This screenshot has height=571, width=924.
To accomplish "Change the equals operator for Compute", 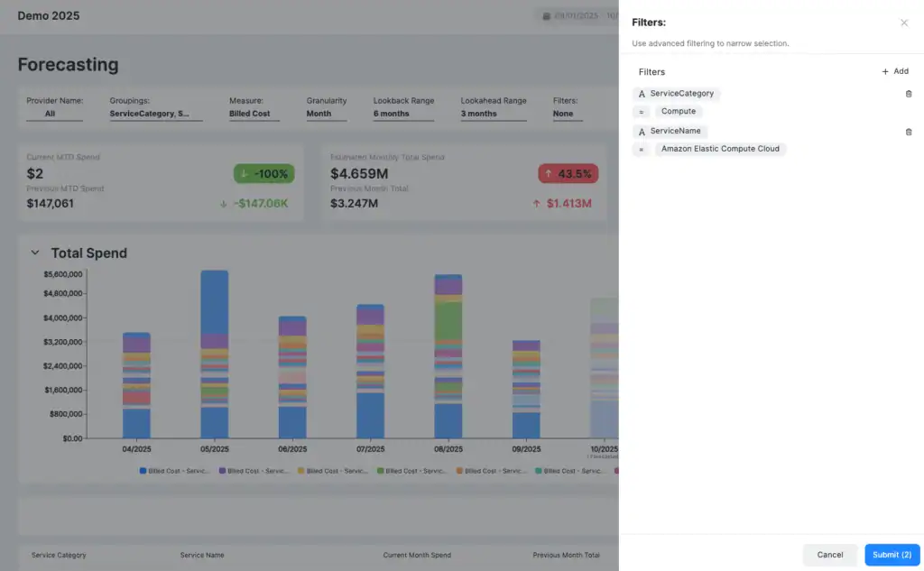I will [x=641, y=112].
